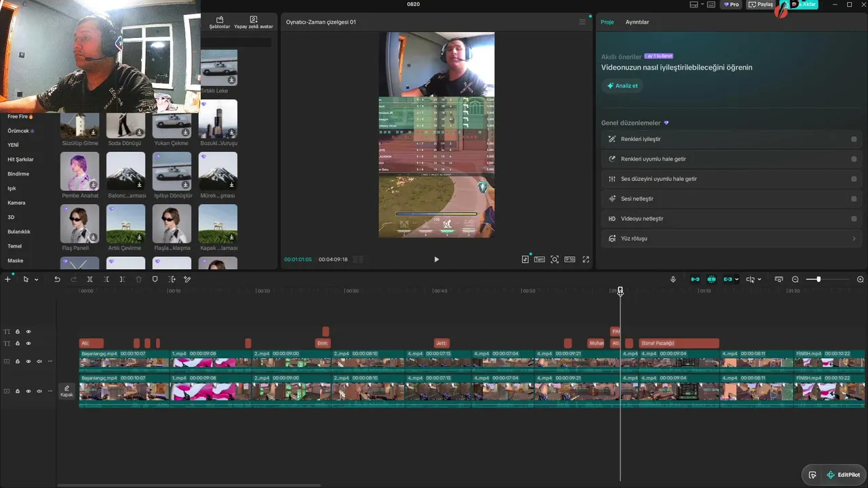Screen dimensions: 868x488
Task: Hide the top text track with eye icon
Action: [28, 331]
